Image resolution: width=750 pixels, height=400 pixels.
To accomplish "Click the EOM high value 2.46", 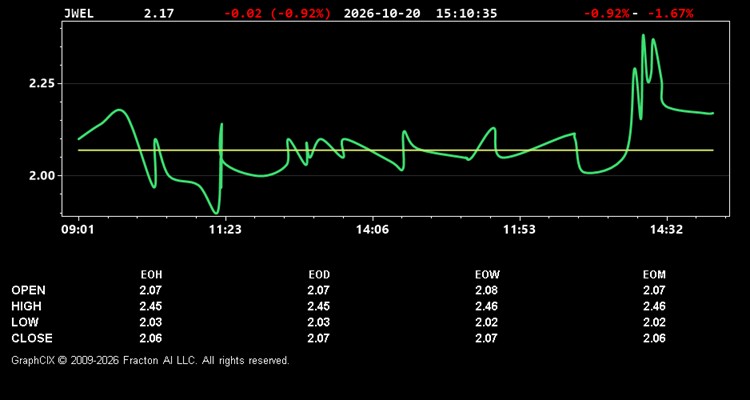I will pos(654,306).
